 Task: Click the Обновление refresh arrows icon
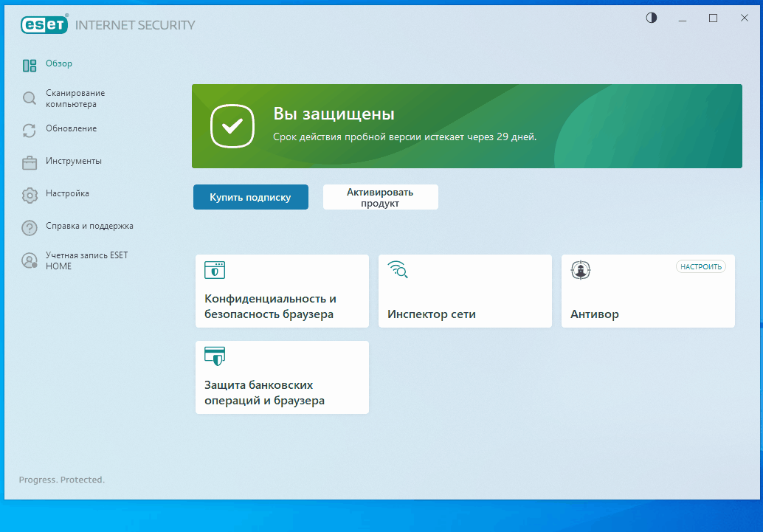[30, 131]
